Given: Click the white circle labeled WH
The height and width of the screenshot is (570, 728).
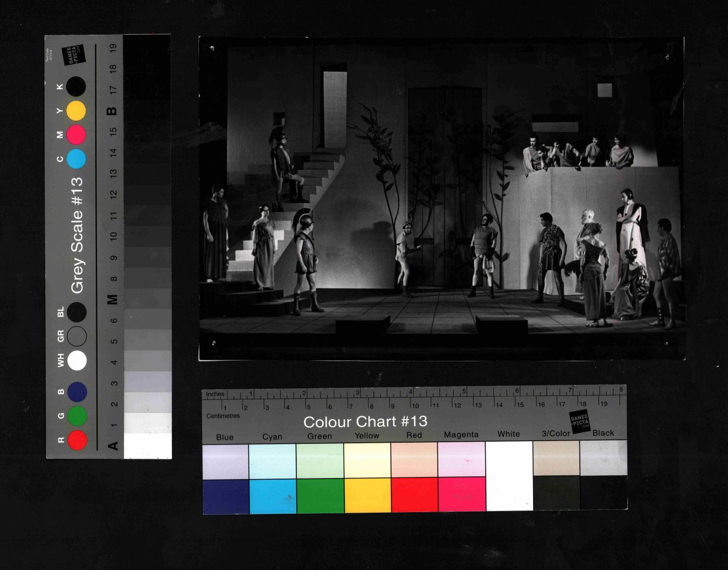Looking at the screenshot, I should tap(77, 361).
